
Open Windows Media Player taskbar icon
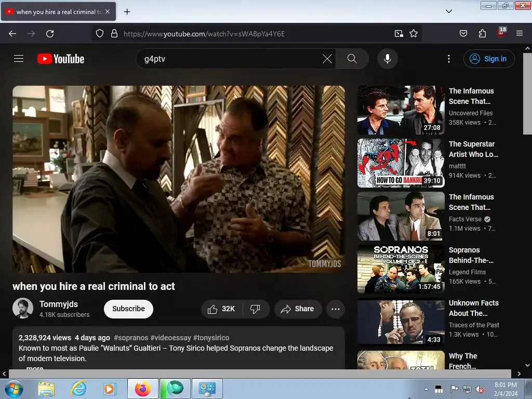[109, 389]
